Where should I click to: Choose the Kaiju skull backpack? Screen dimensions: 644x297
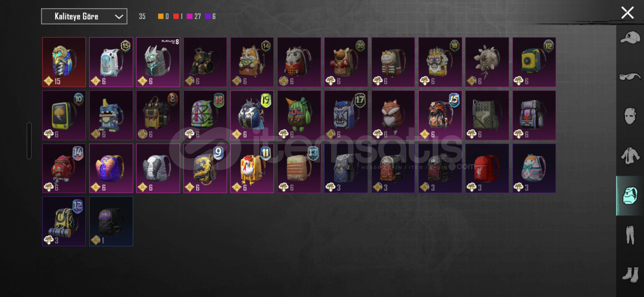(158, 62)
